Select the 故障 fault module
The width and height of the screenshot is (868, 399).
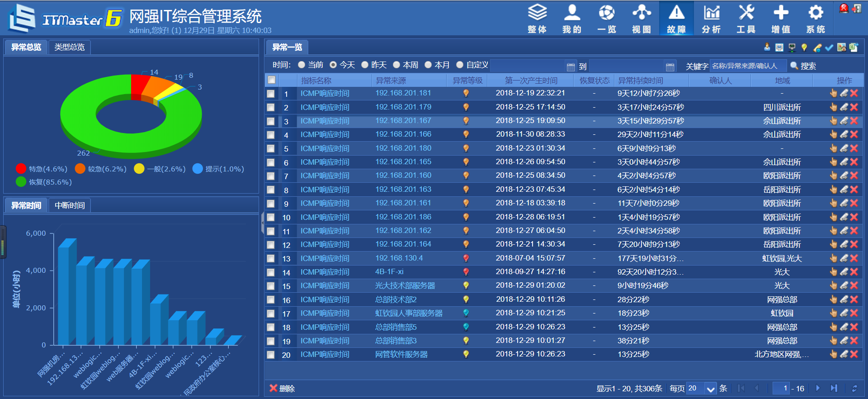point(676,18)
